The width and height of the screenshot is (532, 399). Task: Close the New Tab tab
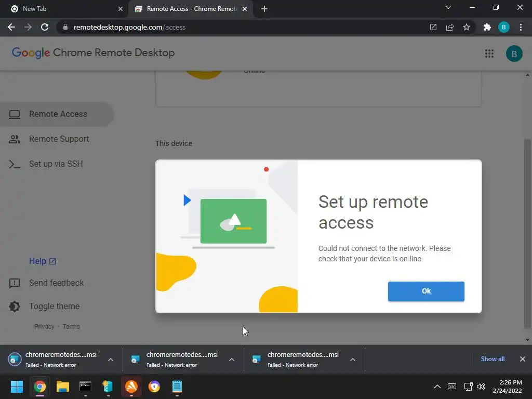tap(120, 9)
